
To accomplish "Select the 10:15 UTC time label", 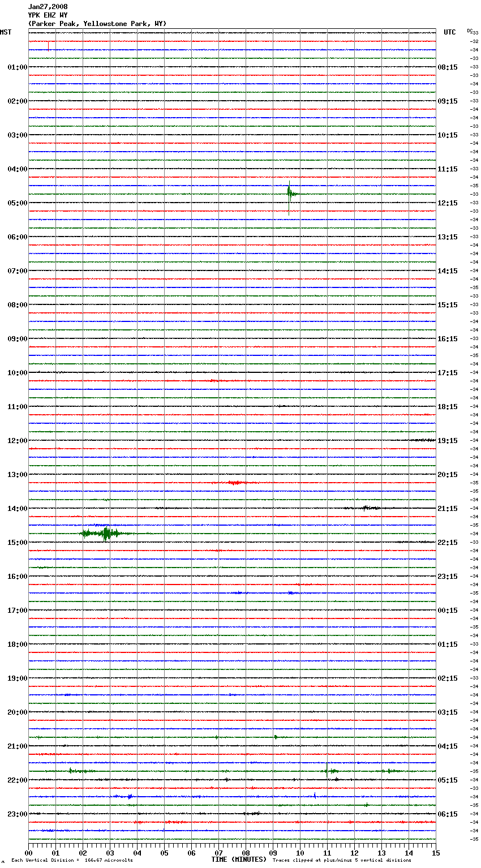I will (448, 135).
